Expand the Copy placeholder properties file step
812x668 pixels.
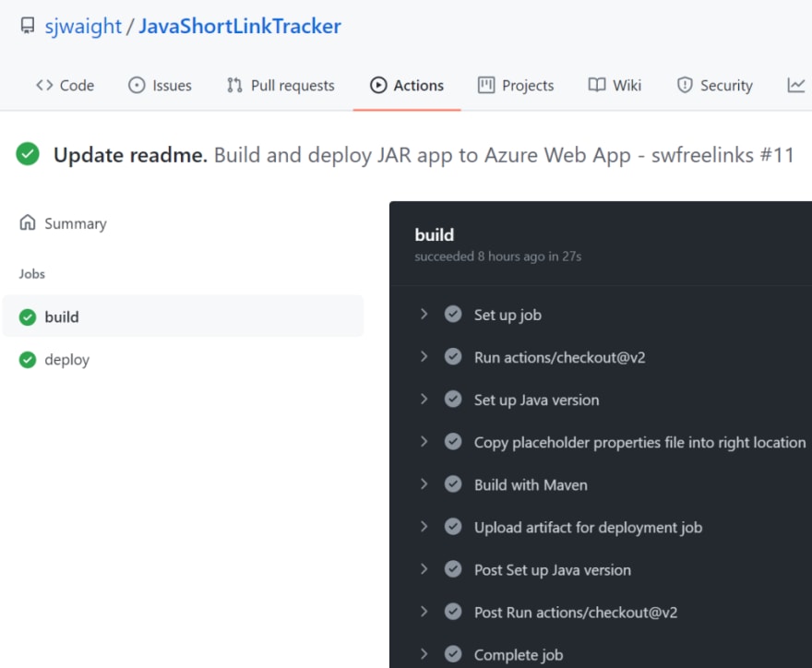[424, 441]
